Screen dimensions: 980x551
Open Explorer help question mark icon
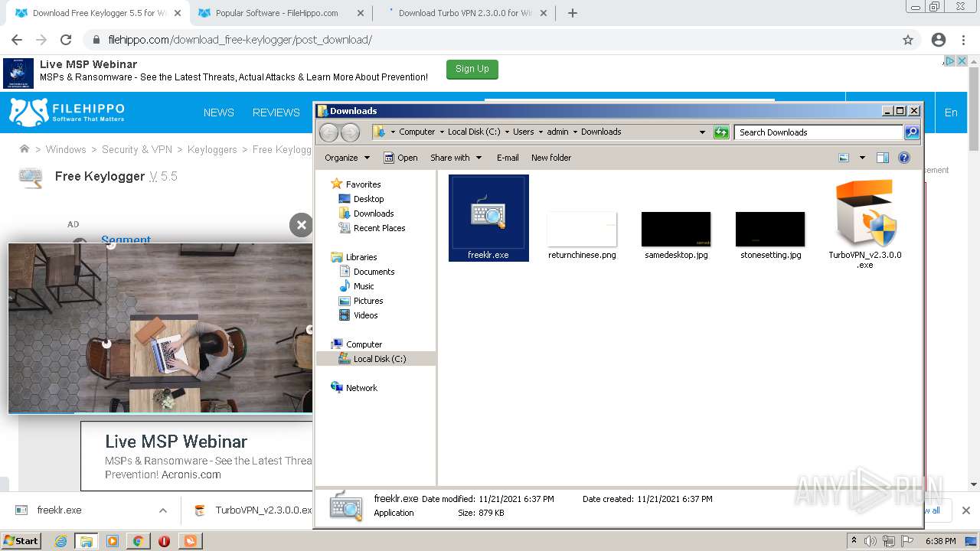pyautogui.click(x=904, y=158)
